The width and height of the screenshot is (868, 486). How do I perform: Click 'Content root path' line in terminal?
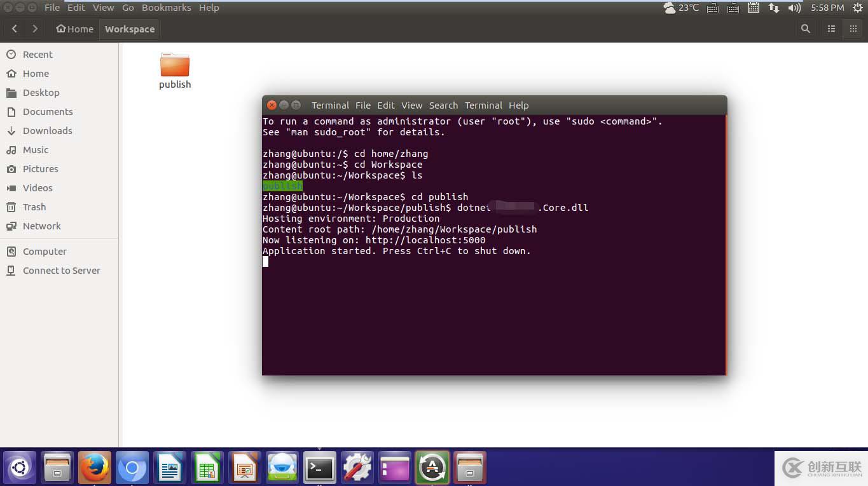tap(400, 229)
